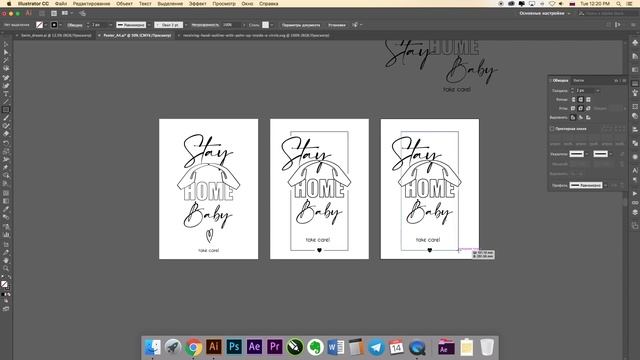Open stroke panel weight dropdown
Screen dimensions: 640x360
tap(598, 91)
